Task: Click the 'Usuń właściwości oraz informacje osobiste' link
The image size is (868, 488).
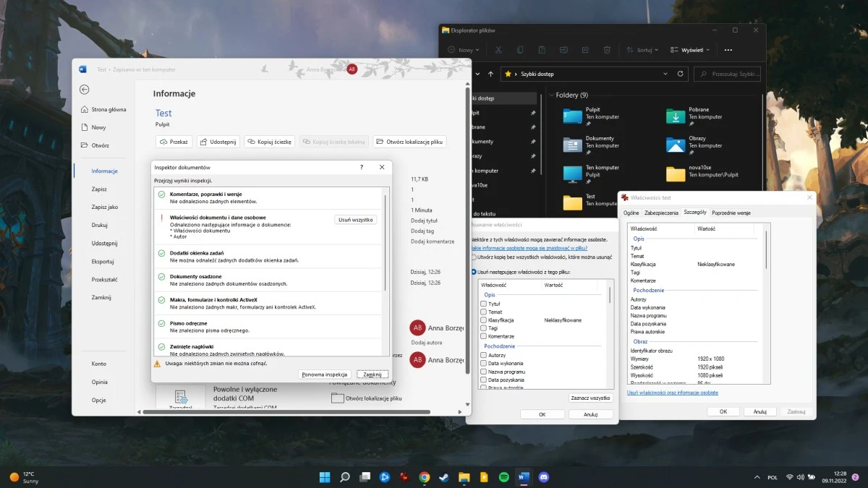Action: click(673, 393)
